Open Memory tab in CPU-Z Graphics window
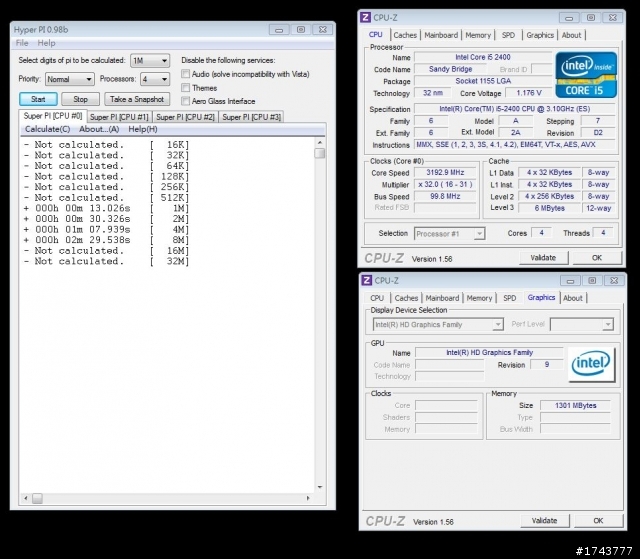640x559 pixels. tap(479, 298)
